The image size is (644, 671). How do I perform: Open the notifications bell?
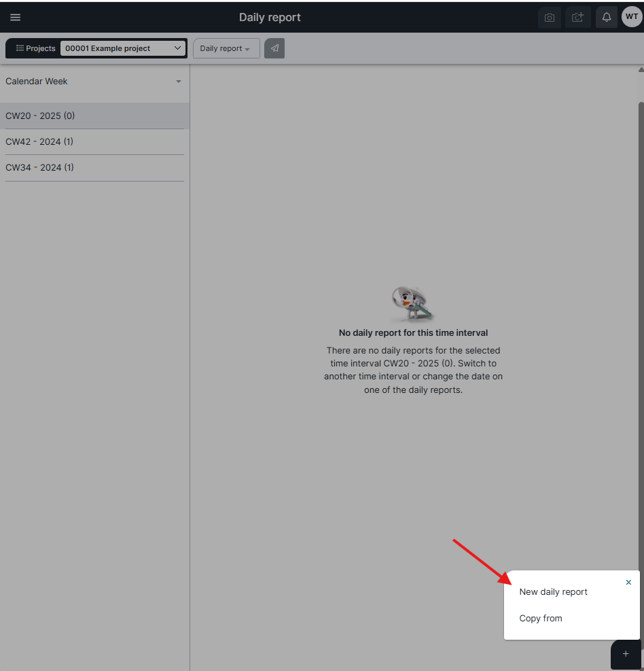(x=607, y=18)
